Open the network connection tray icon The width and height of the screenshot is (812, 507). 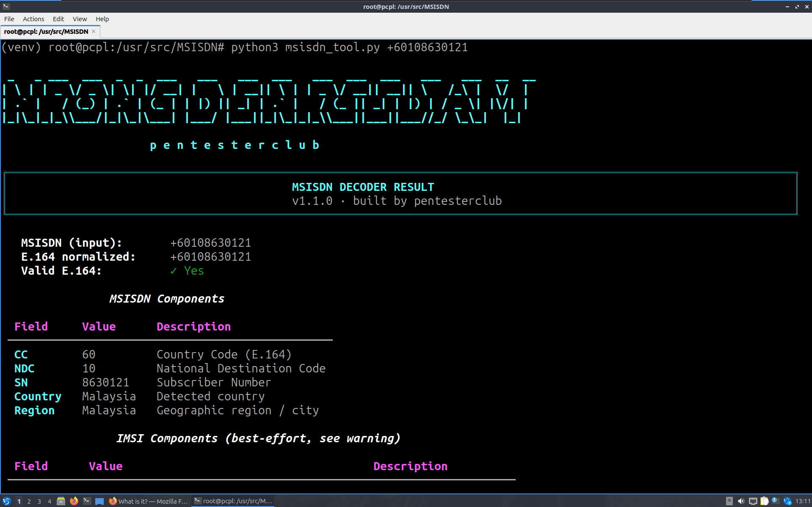coord(753,501)
